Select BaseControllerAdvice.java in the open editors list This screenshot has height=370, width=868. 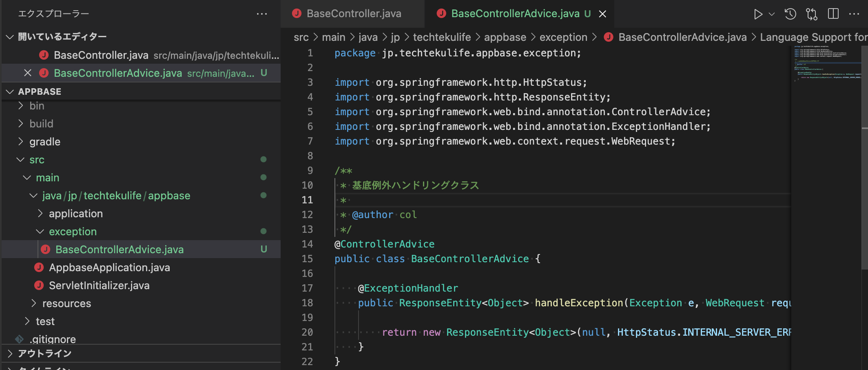click(141, 73)
